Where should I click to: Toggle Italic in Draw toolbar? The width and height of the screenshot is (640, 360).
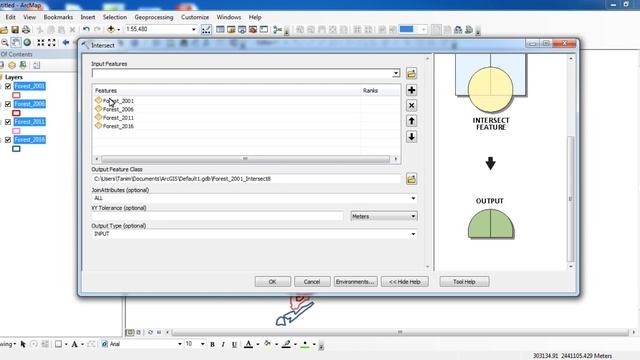(x=223, y=344)
